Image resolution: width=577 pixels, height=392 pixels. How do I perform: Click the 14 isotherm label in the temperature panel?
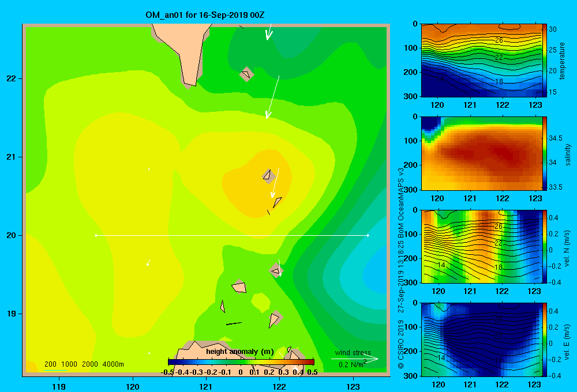[440, 79]
